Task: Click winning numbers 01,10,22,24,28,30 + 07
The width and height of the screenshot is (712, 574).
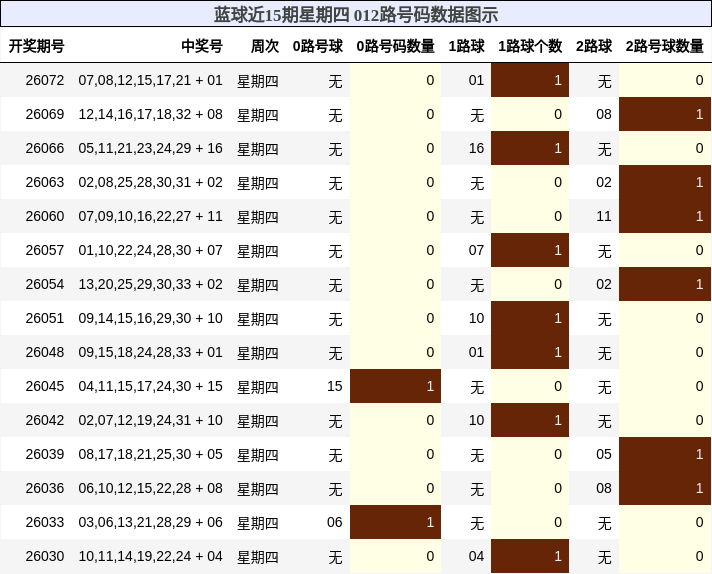Action: [150, 250]
